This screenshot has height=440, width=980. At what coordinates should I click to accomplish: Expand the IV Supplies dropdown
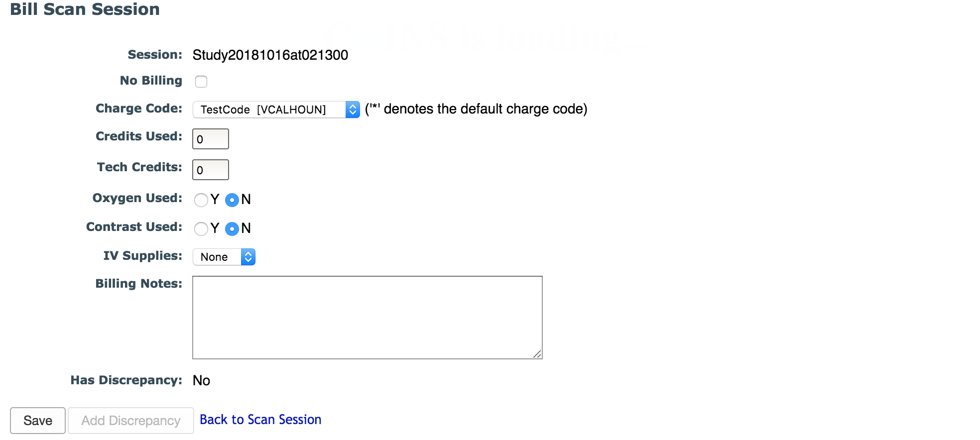[224, 257]
